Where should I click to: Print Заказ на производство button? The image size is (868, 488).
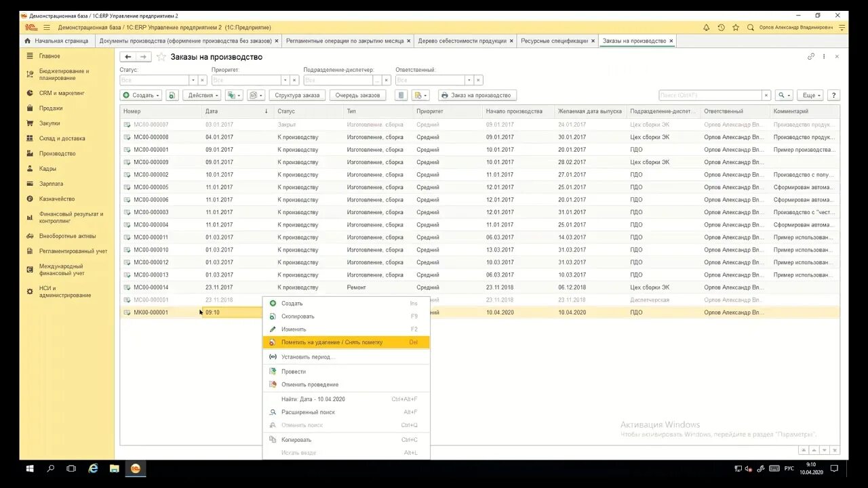pos(477,96)
